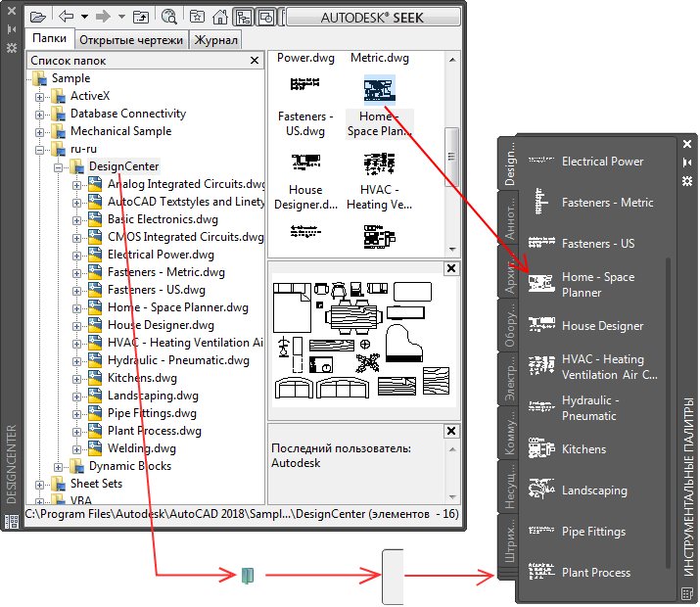Open the Аннот... palette tab
This screenshot has height=607, width=700.
(x=509, y=218)
